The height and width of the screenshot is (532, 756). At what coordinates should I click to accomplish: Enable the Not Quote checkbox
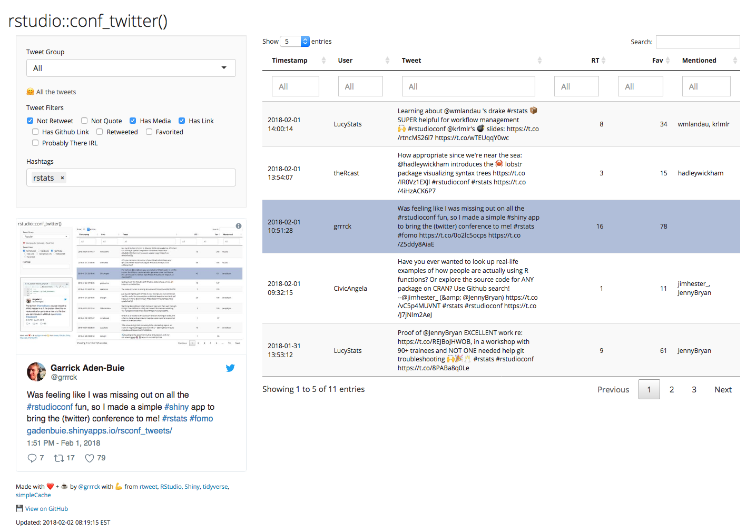tap(84, 121)
